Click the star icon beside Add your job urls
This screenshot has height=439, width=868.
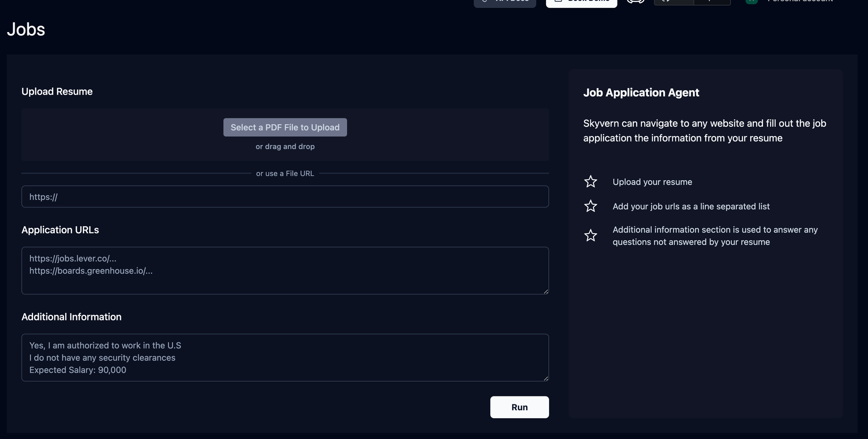pos(590,206)
